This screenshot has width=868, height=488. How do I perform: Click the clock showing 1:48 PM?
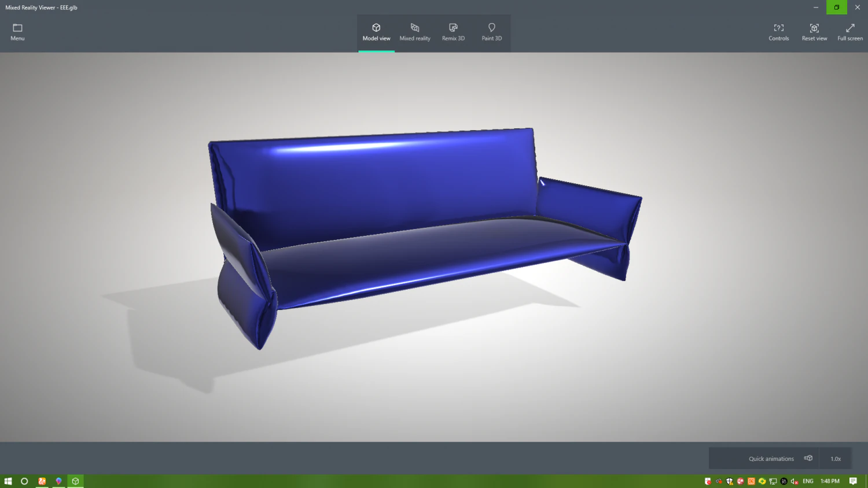click(830, 481)
